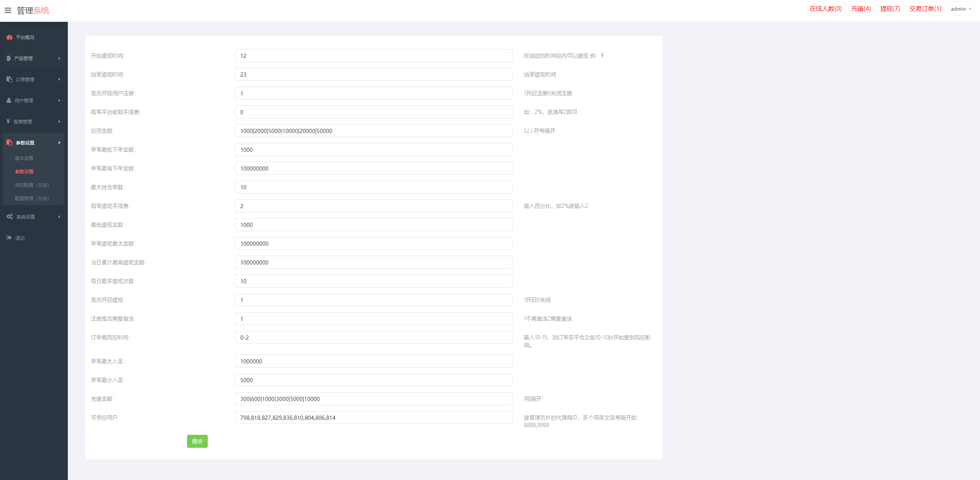Click the 在线人数(0) button
The width and height of the screenshot is (980, 480).
point(826,9)
